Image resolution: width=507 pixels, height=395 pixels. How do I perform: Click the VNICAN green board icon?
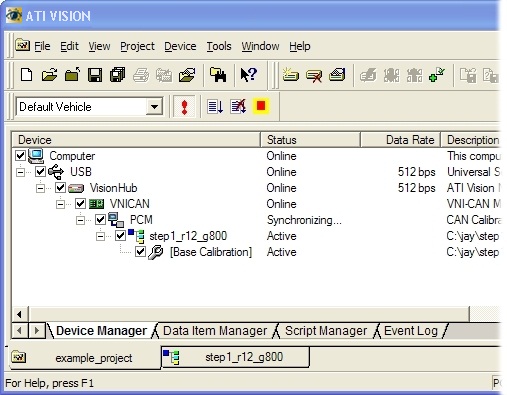tap(97, 204)
